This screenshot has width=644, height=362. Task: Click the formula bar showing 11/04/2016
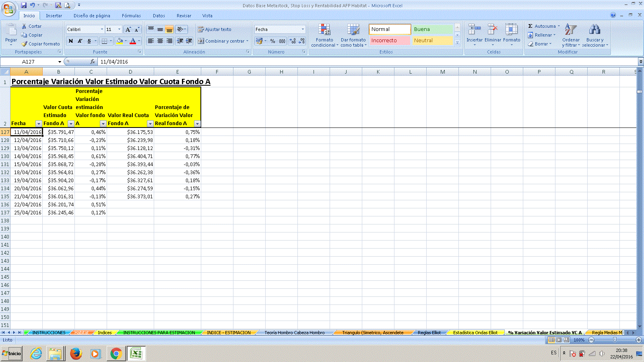(368, 62)
